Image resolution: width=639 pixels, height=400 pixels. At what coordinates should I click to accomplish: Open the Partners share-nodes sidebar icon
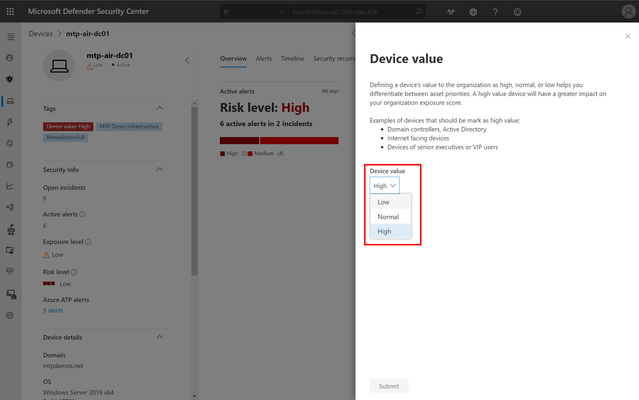pyautogui.click(x=10, y=207)
